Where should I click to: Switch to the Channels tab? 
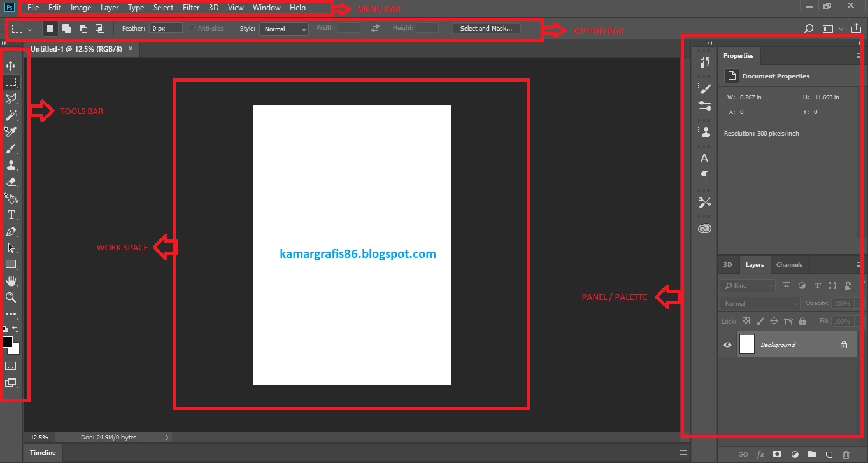coord(789,265)
